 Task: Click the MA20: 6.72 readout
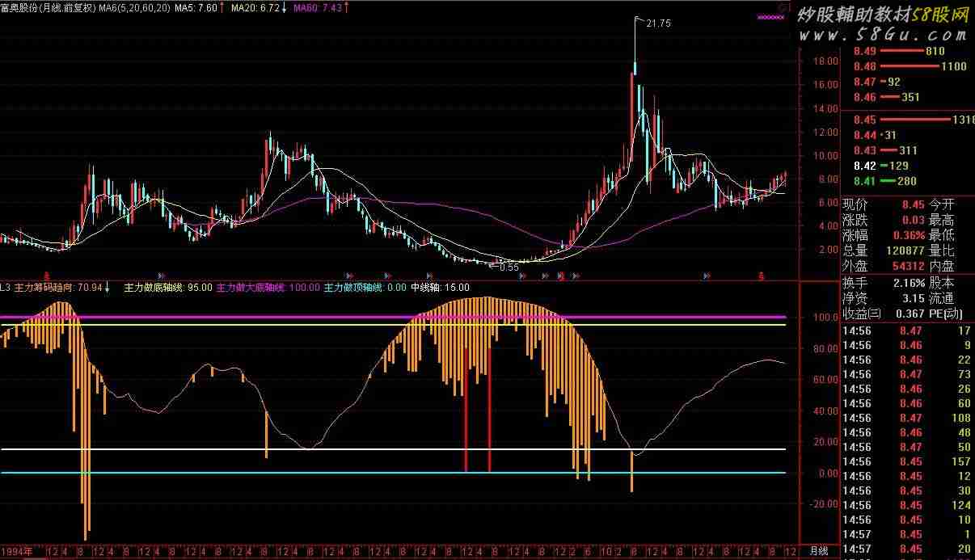click(255, 7)
